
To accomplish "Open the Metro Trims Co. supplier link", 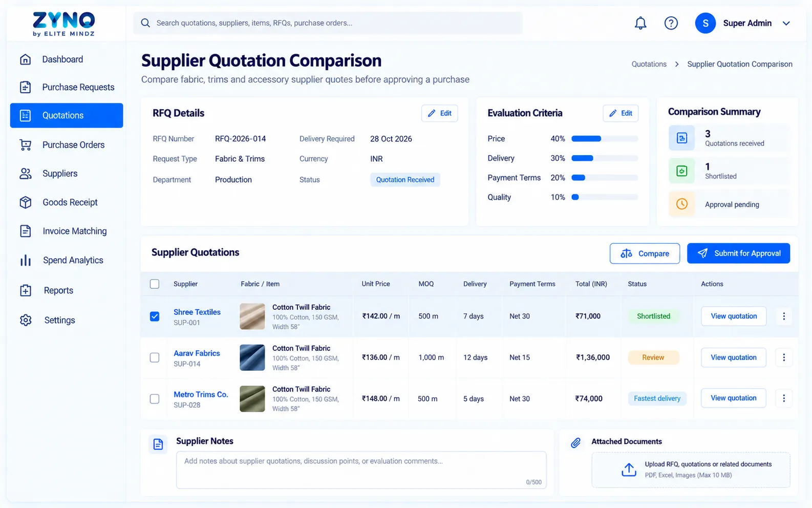I will 201,394.
